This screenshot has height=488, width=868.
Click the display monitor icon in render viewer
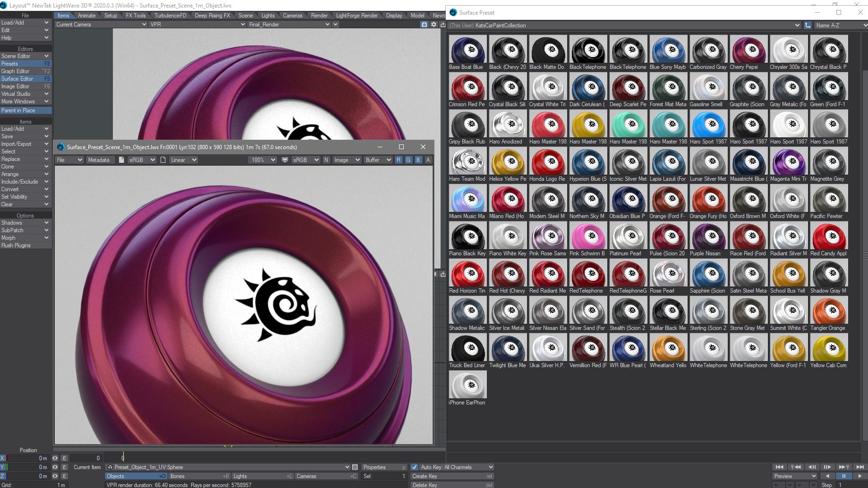(285, 160)
